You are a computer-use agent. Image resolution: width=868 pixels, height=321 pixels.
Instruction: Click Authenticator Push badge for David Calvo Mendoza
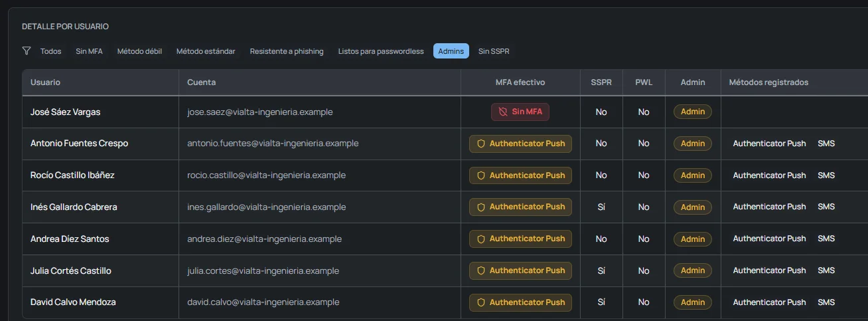[x=520, y=302]
